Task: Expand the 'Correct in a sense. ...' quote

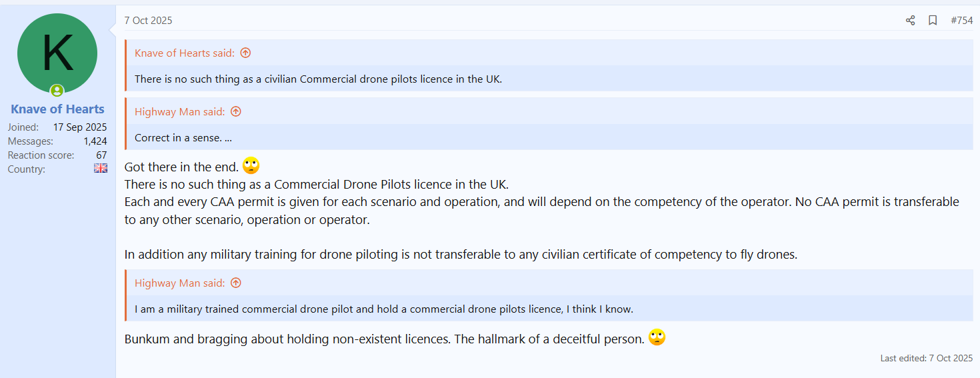Action: [x=178, y=138]
